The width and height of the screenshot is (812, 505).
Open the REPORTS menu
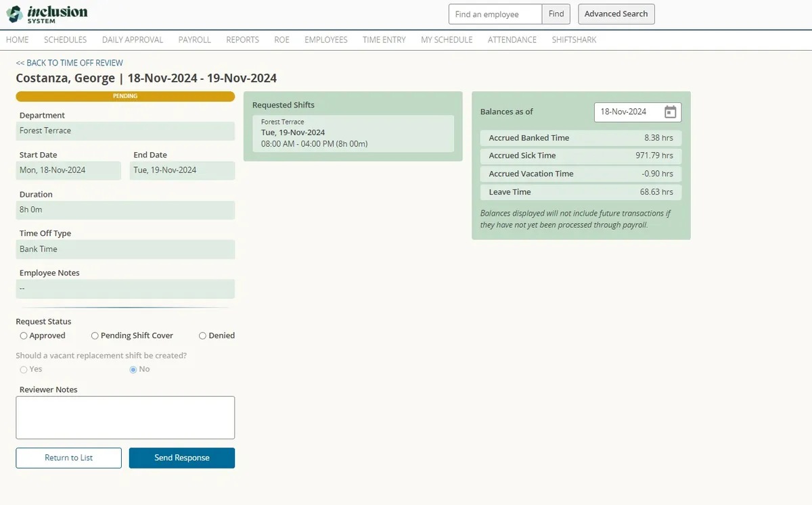[242, 40]
